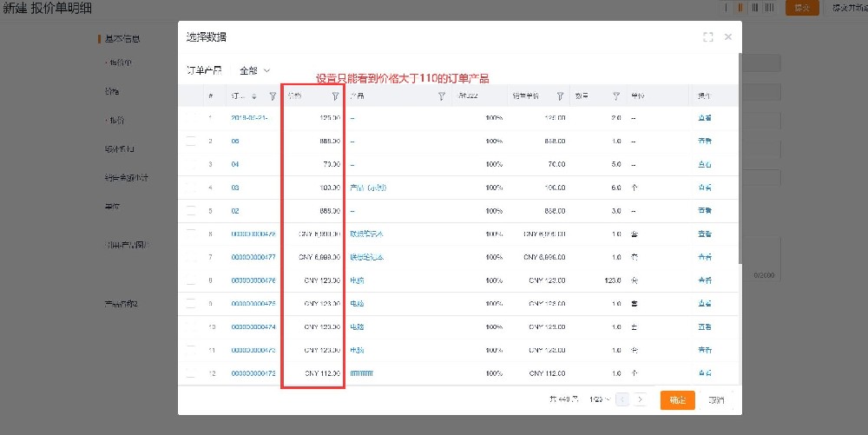Open order link 02
This screenshot has height=435, width=868.
click(235, 211)
